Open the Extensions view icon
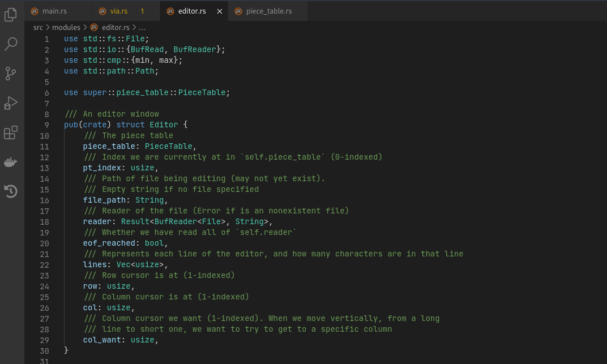 click(10, 132)
